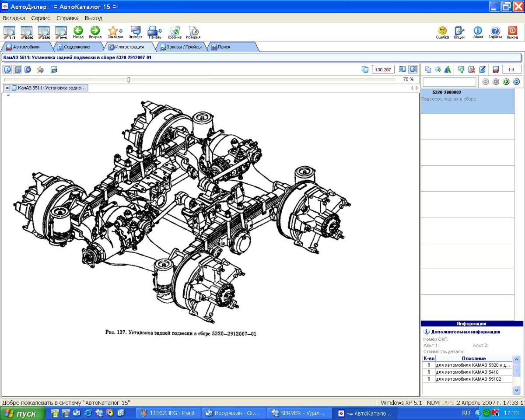The width and height of the screenshot is (525, 420).
Task: Open the Windows пуск Start button
Action: 23,413
